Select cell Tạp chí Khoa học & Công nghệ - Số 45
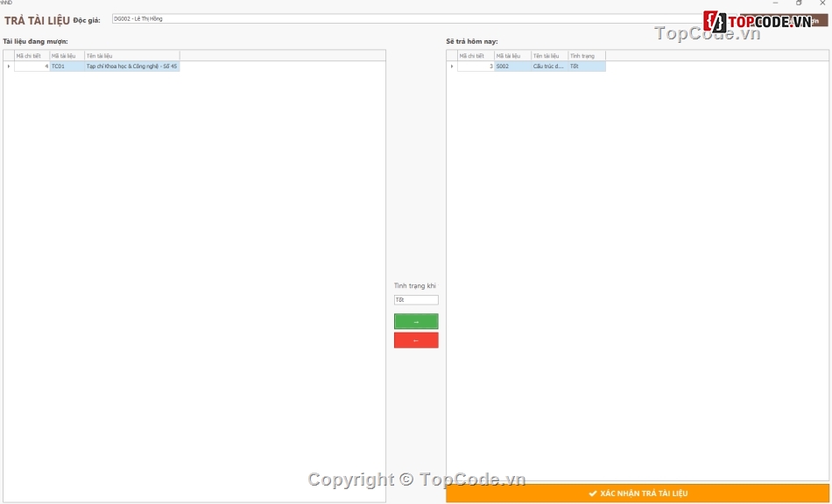Viewport: 832px width, 504px height. pyautogui.click(x=132, y=66)
